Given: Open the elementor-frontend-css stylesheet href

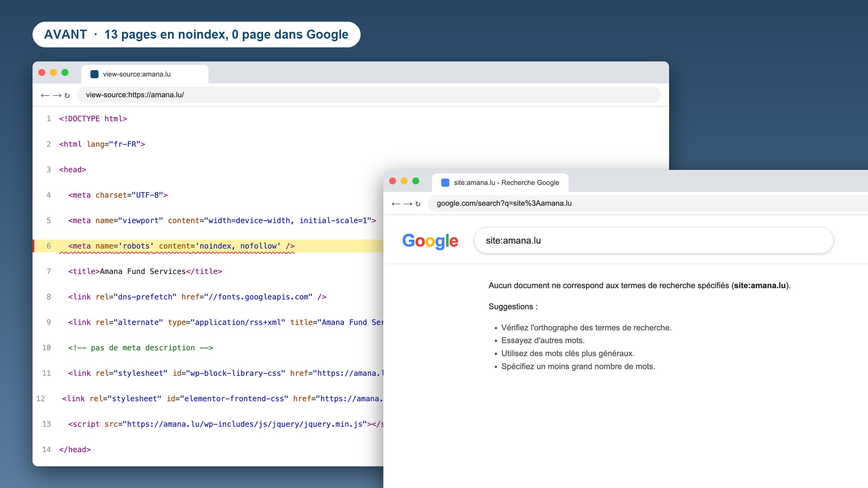Looking at the screenshot, I should click(352, 399).
